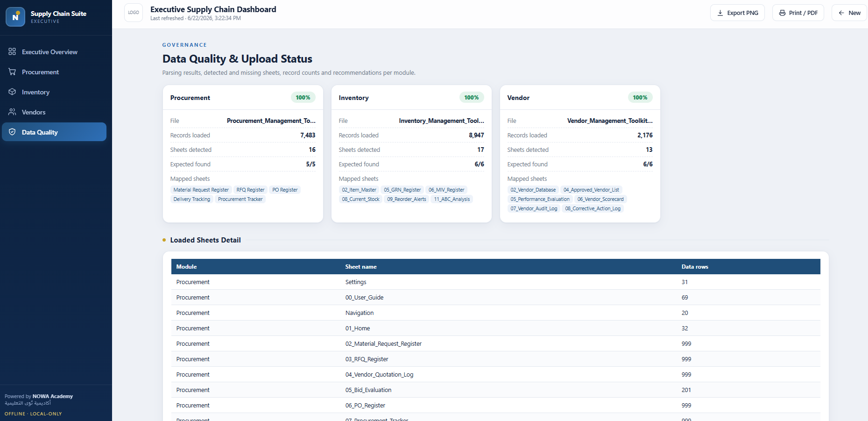
Task: Click the LOGO placeholder in header
Action: pos(134,13)
